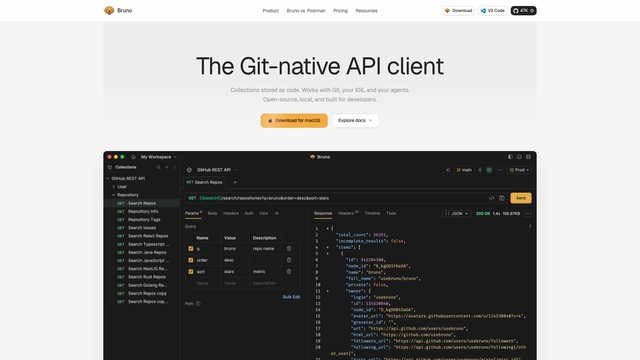Uncheck the q parameter checkbox
The image size is (640, 360).
[x=191, y=249]
